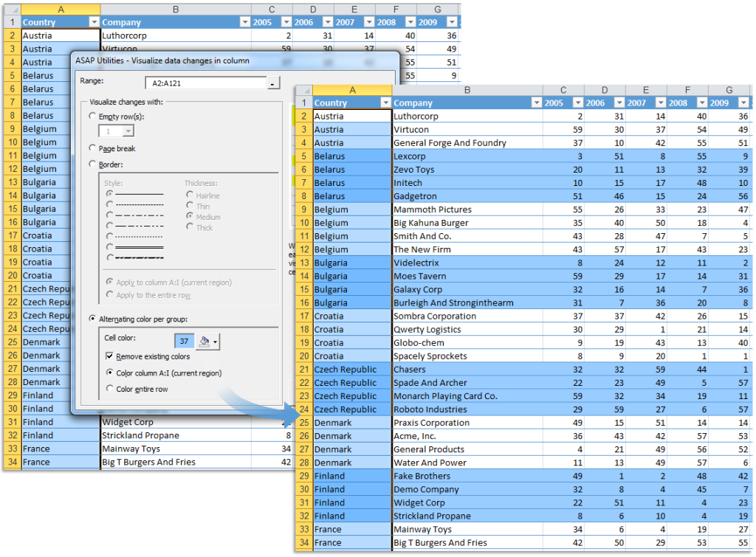Select the cell containing Luthorcorp
The height and width of the screenshot is (557, 756).
click(416, 115)
